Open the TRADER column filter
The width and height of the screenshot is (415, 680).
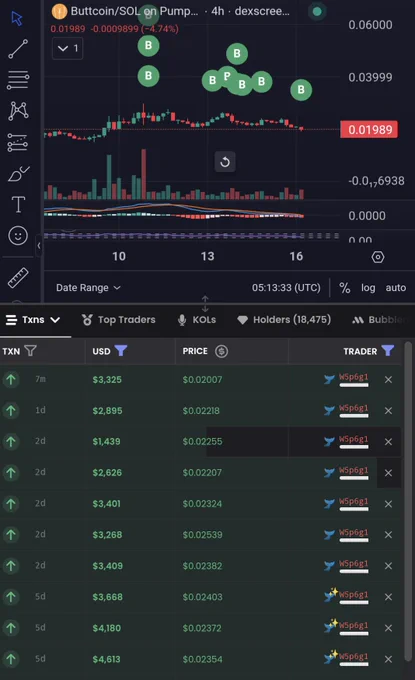click(x=388, y=350)
